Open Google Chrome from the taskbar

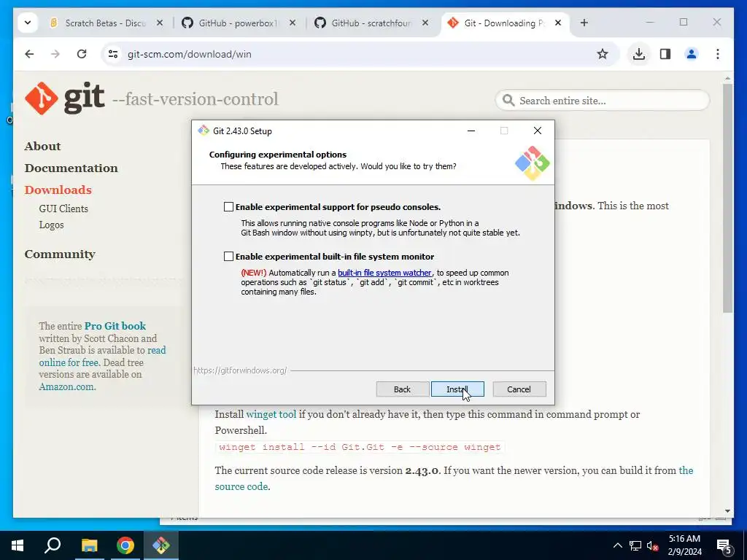pos(125,545)
